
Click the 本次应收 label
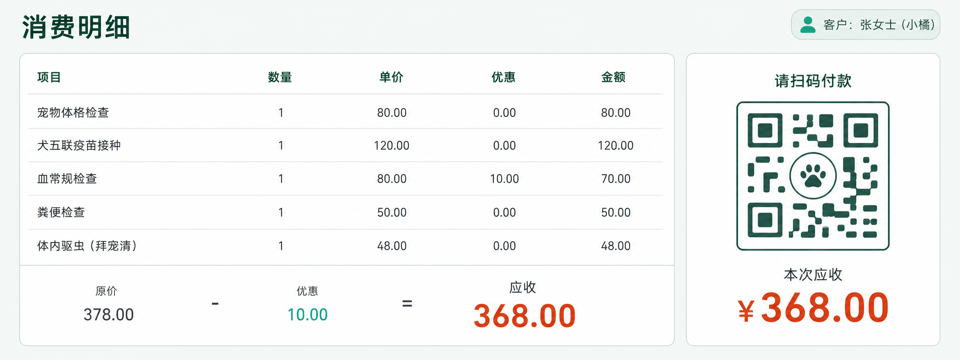(x=812, y=275)
